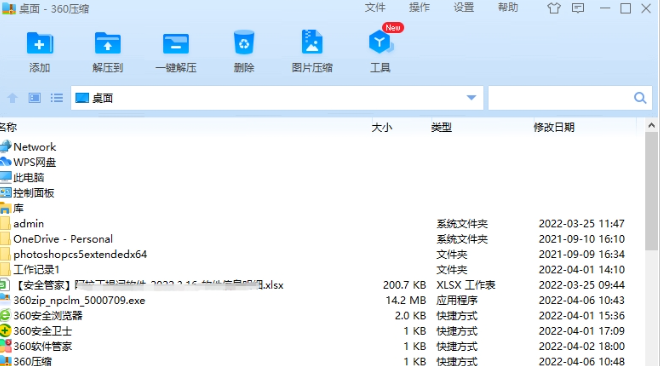Click the date 2022-04-02 18:00
This screenshot has height=366, width=660.
582,346
